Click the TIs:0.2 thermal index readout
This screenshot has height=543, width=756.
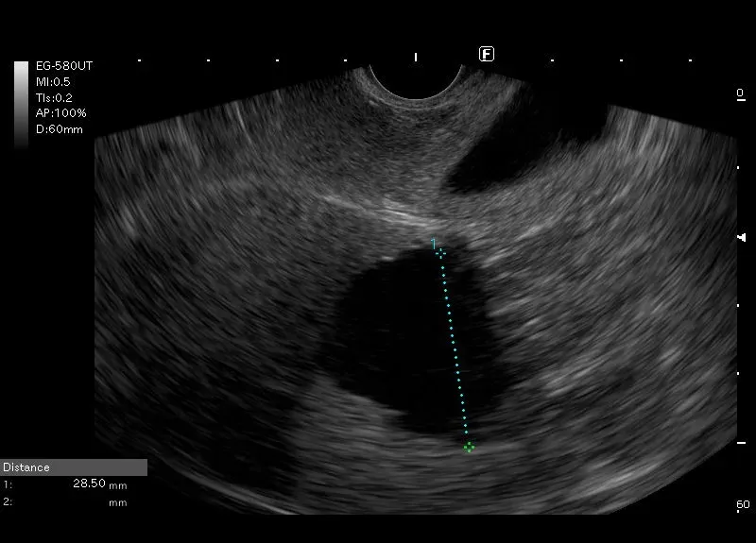point(54,97)
